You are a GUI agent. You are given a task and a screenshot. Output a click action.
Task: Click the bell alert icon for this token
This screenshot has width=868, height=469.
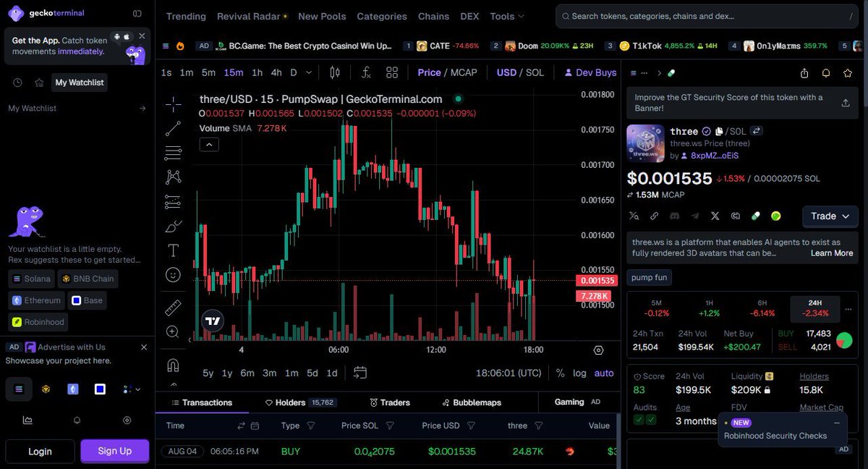click(x=826, y=73)
